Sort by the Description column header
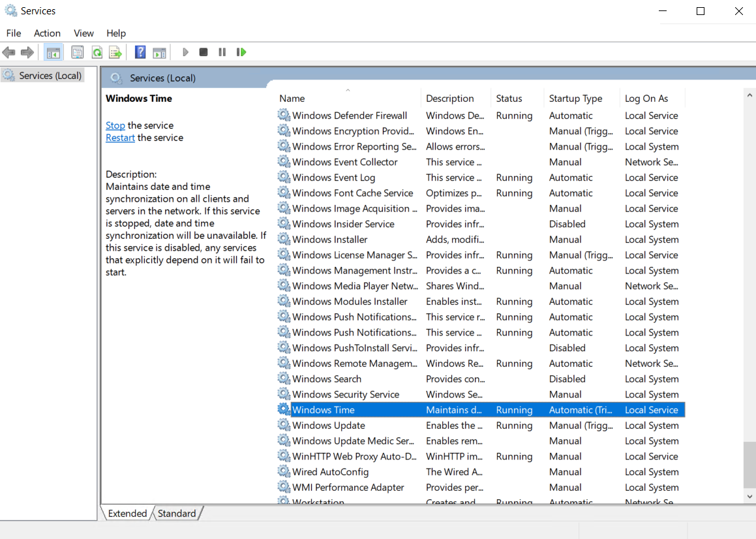The width and height of the screenshot is (756, 539). [456, 99]
